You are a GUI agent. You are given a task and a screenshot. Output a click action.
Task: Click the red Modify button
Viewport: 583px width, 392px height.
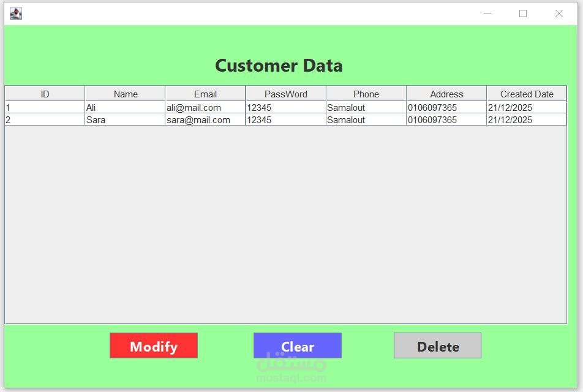(x=154, y=345)
